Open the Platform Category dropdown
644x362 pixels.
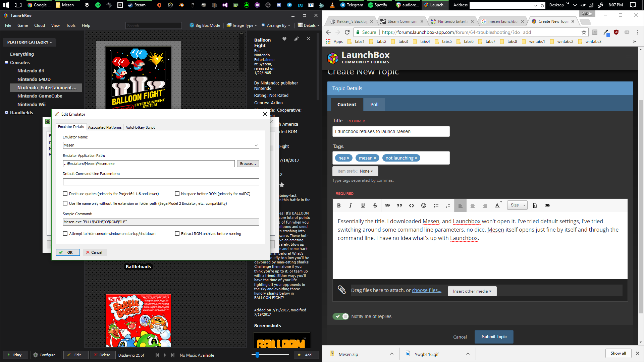[30, 42]
